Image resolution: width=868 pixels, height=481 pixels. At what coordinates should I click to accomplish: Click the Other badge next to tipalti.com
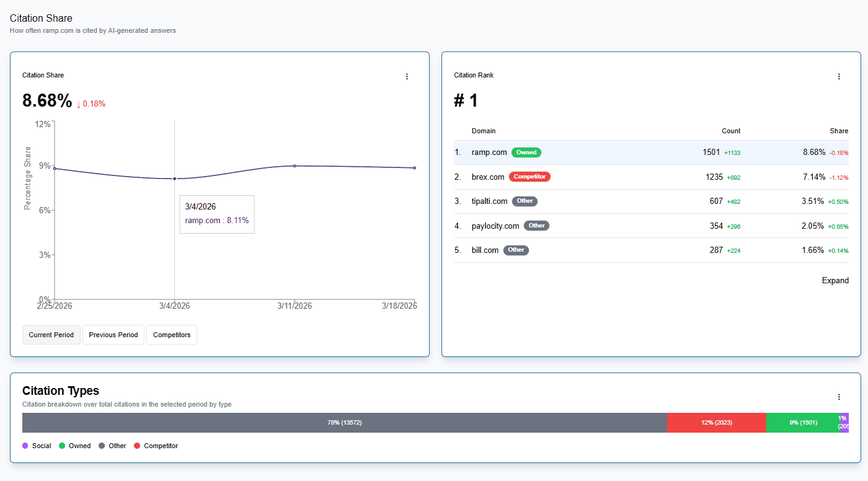tap(525, 201)
